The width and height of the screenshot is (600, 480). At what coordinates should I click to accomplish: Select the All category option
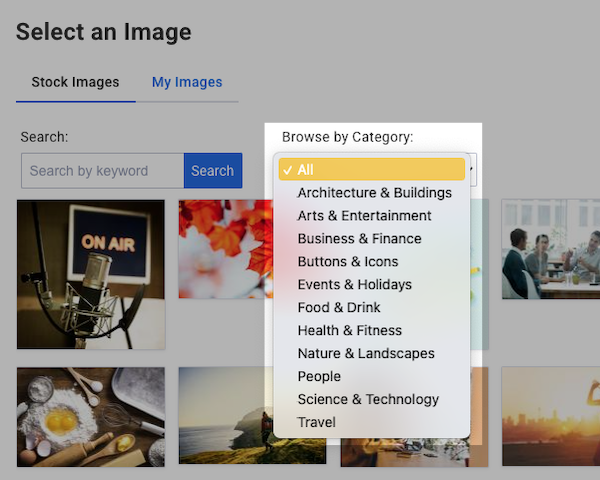pos(371,170)
